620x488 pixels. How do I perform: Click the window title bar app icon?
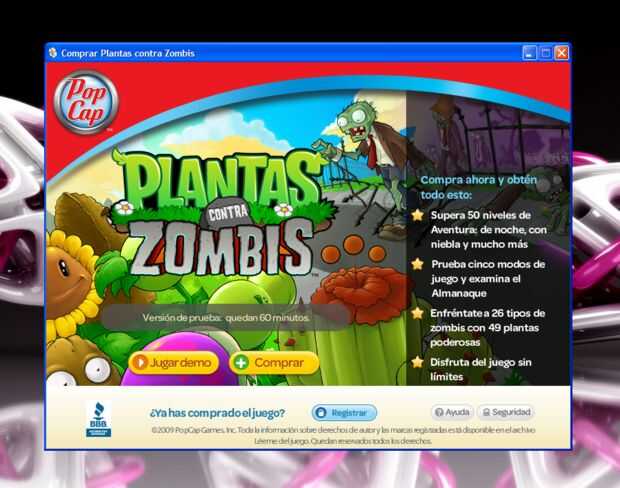point(53,53)
